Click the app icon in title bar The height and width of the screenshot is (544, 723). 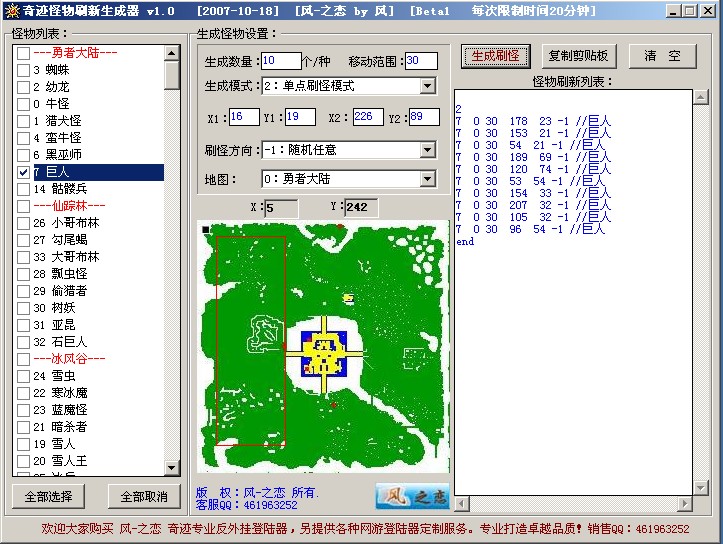coord(11,11)
